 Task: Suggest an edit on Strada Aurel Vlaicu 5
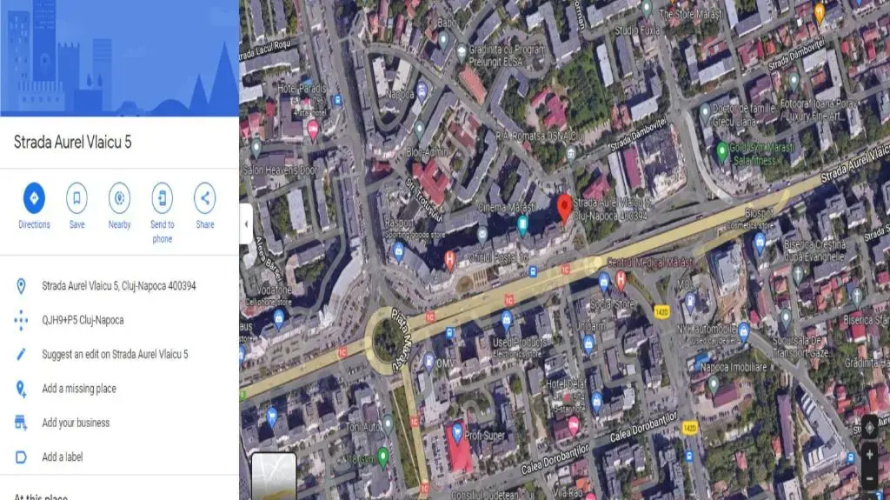[115, 354]
